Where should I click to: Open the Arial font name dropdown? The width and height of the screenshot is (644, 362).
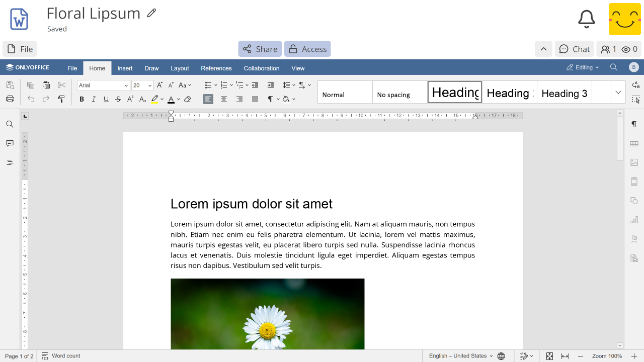click(126, 85)
